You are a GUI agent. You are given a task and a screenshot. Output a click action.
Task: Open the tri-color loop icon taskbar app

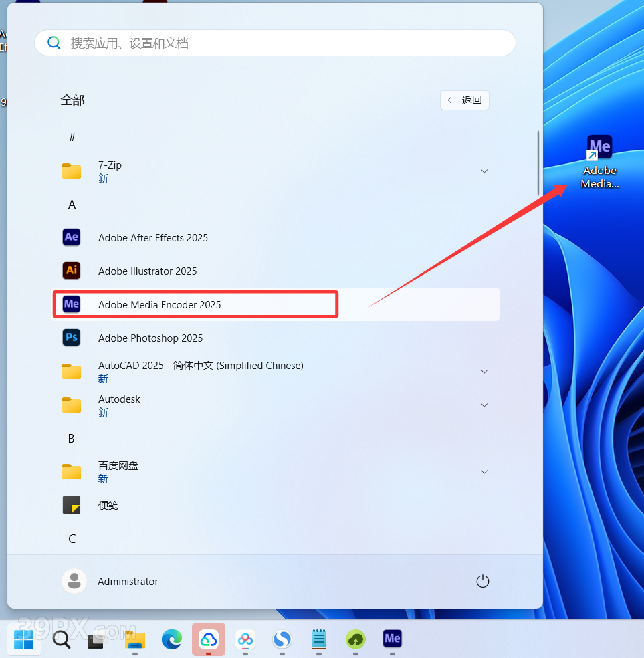(x=245, y=639)
